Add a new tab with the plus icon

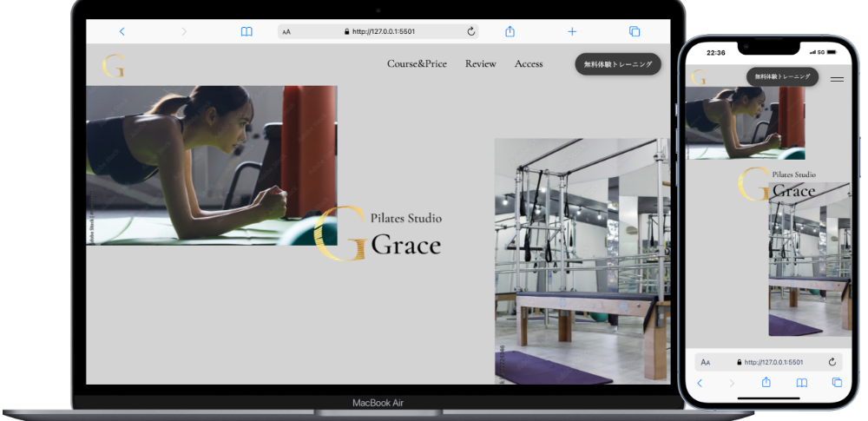tap(572, 31)
